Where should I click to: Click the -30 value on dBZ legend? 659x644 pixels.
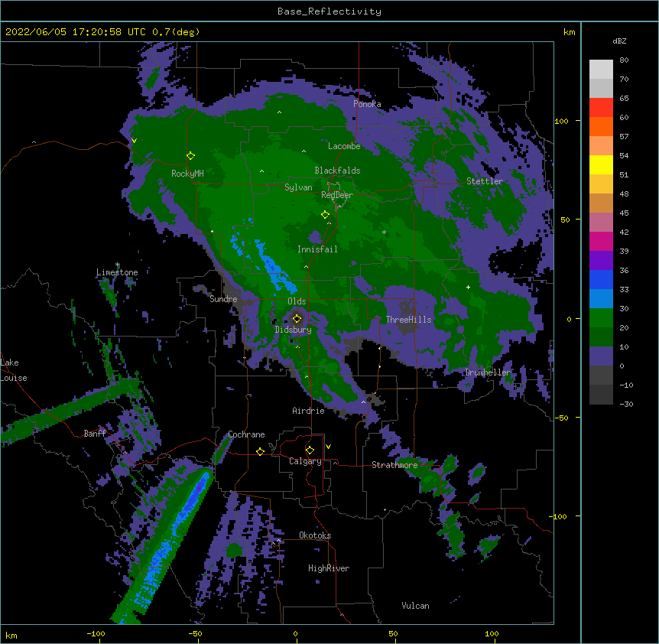click(626, 405)
